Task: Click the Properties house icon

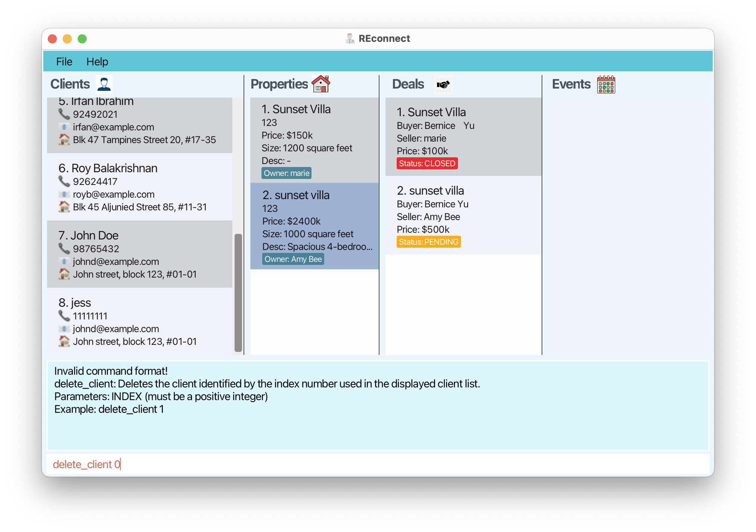Action: coord(320,84)
